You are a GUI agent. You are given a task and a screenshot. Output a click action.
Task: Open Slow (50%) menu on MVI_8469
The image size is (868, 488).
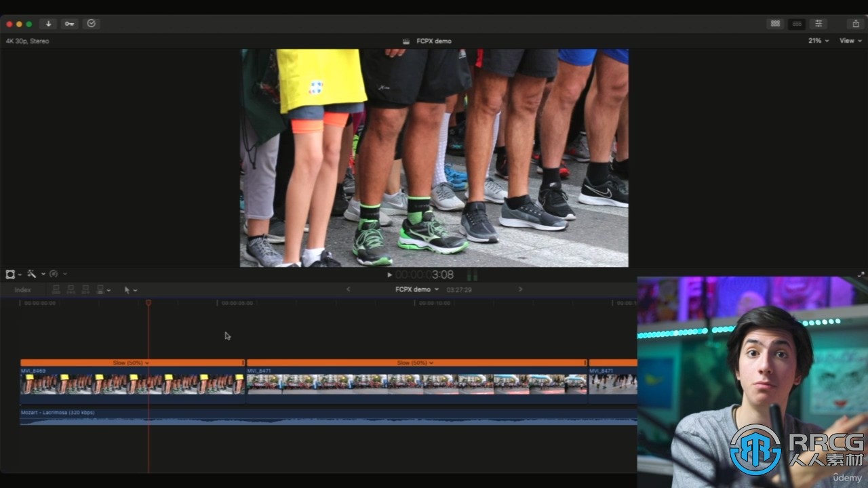tap(130, 363)
